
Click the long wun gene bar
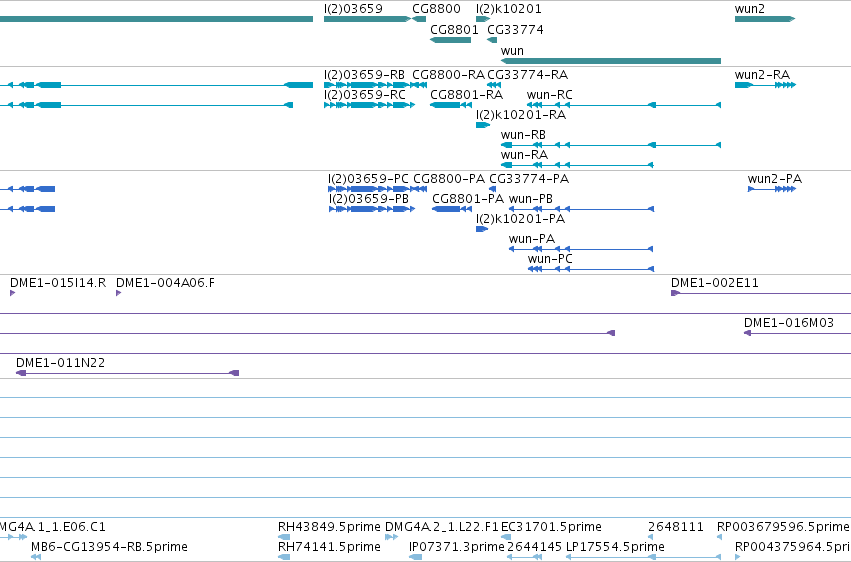click(611, 61)
